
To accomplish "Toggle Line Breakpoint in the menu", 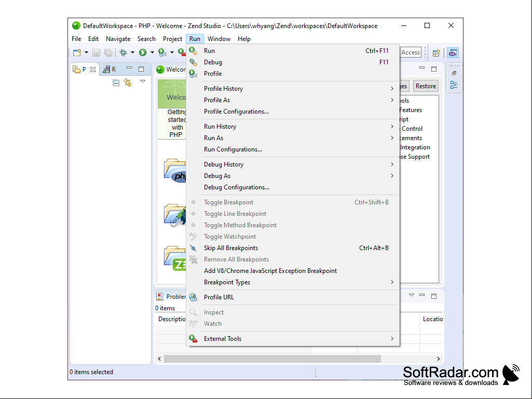I will [292, 214].
